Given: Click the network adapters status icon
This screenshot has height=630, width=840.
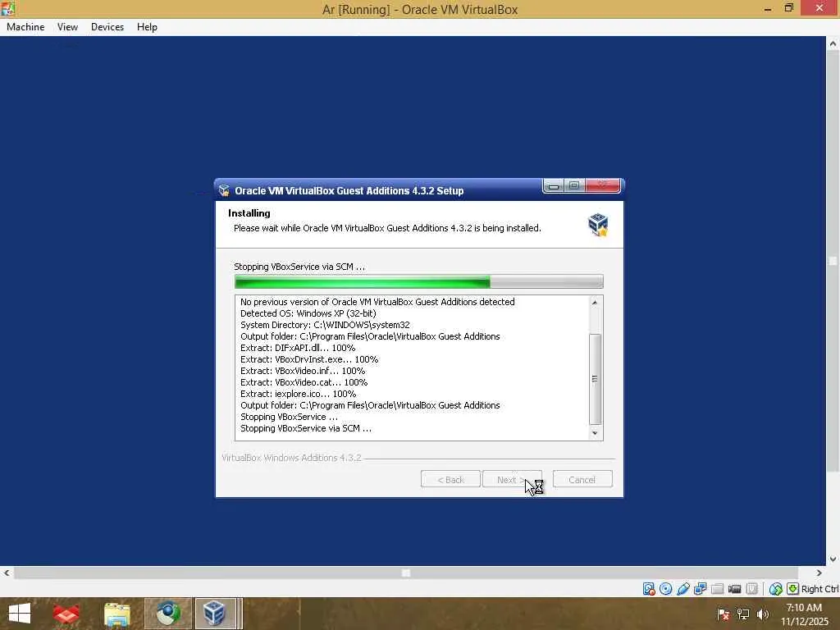Looking at the screenshot, I should (701, 589).
